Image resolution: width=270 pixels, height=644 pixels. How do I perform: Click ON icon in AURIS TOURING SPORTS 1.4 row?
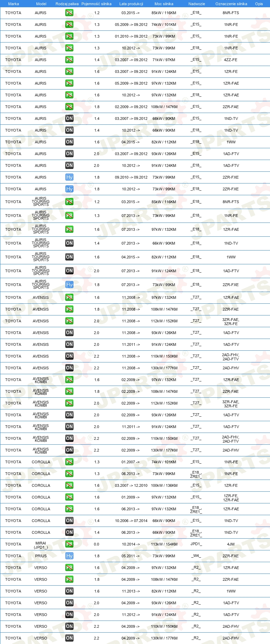pos(69,243)
